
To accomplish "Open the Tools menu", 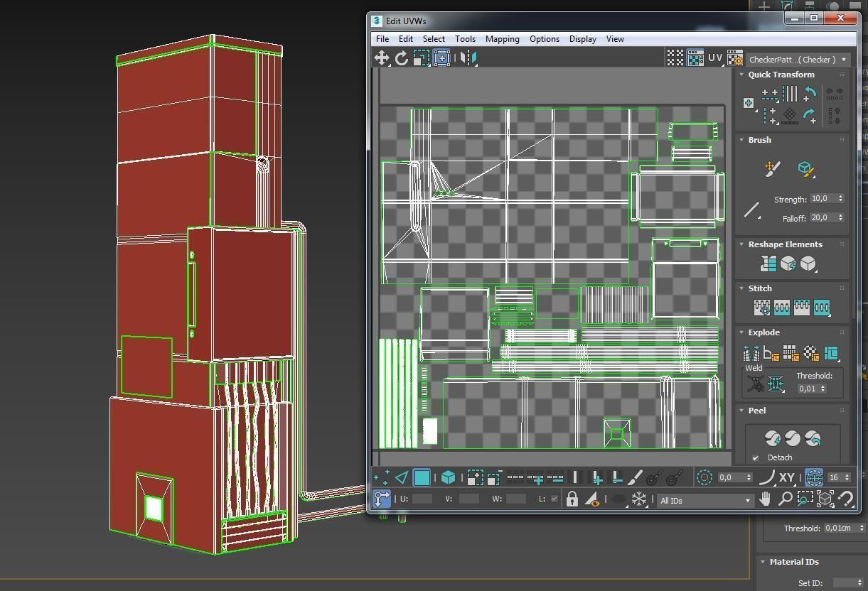I will [x=466, y=39].
